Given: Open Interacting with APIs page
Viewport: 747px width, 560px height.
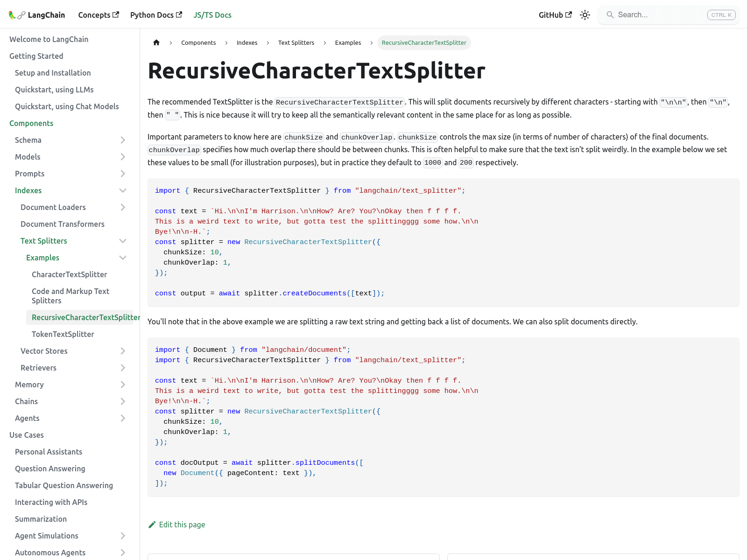Looking at the screenshot, I should tap(51, 502).
